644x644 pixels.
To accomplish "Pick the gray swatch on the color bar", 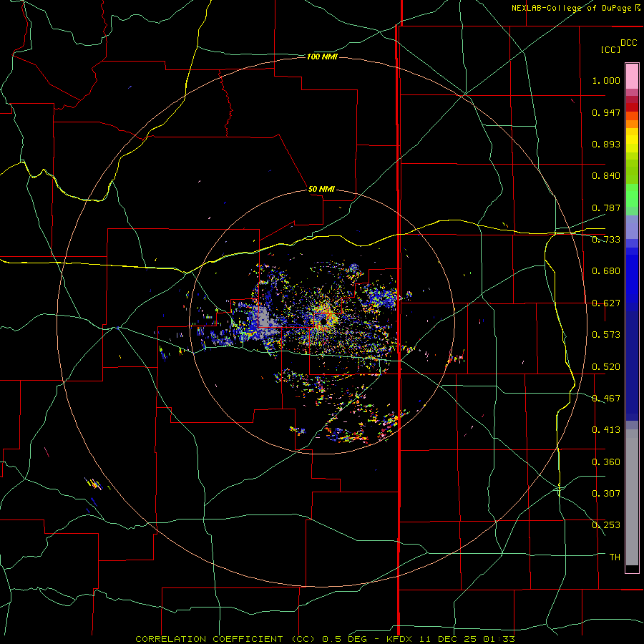I will pyautogui.click(x=632, y=497).
